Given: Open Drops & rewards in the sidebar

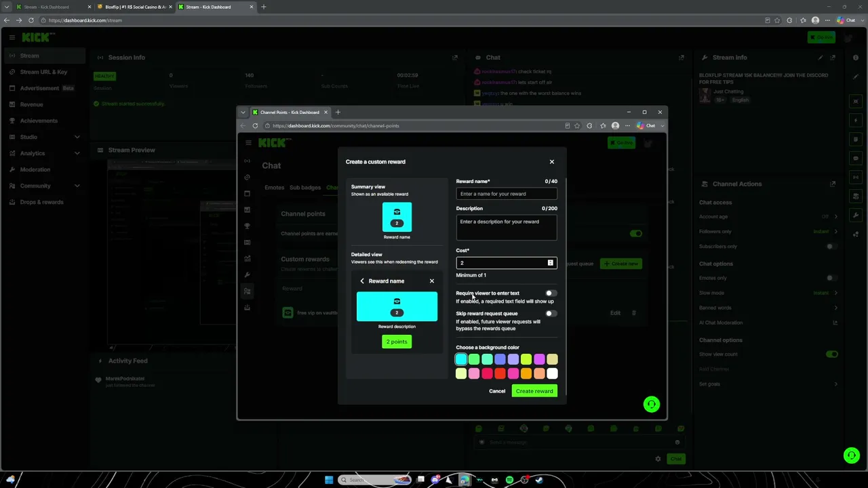Looking at the screenshot, I should 44,202.
